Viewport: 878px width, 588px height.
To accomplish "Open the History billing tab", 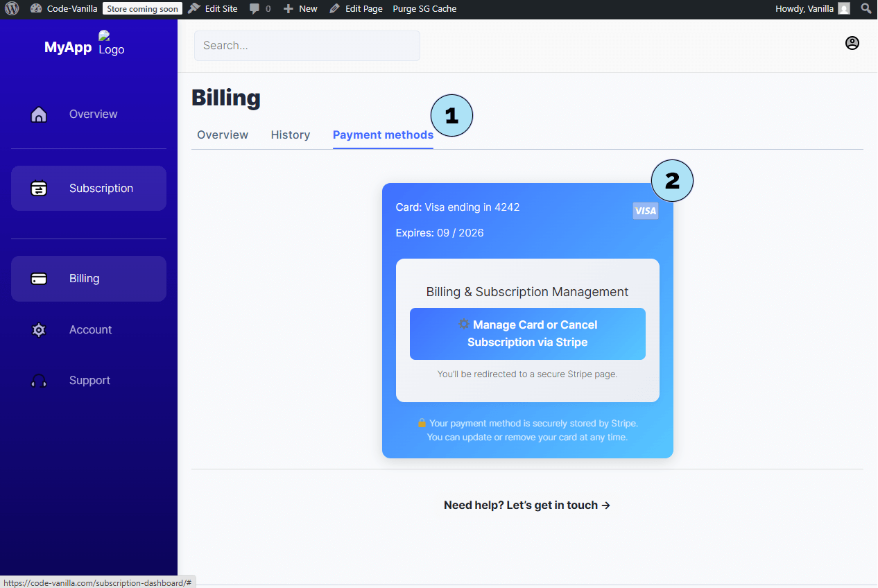I will 290,135.
